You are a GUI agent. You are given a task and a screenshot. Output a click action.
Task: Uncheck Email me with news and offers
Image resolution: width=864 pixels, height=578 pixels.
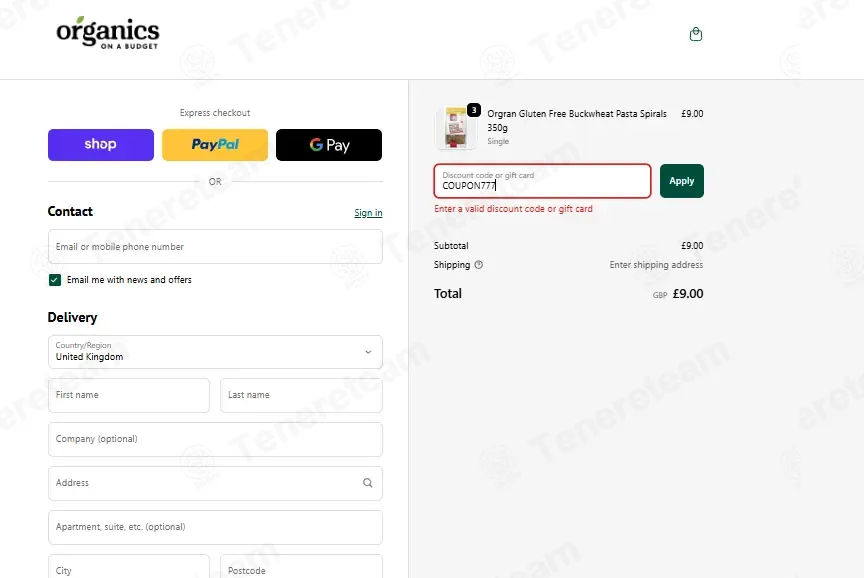tap(55, 280)
